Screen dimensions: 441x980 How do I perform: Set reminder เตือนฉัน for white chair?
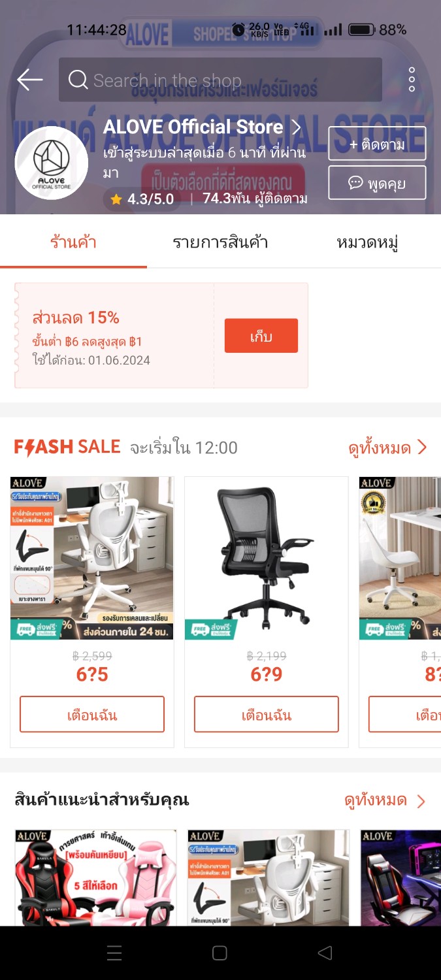[92, 714]
